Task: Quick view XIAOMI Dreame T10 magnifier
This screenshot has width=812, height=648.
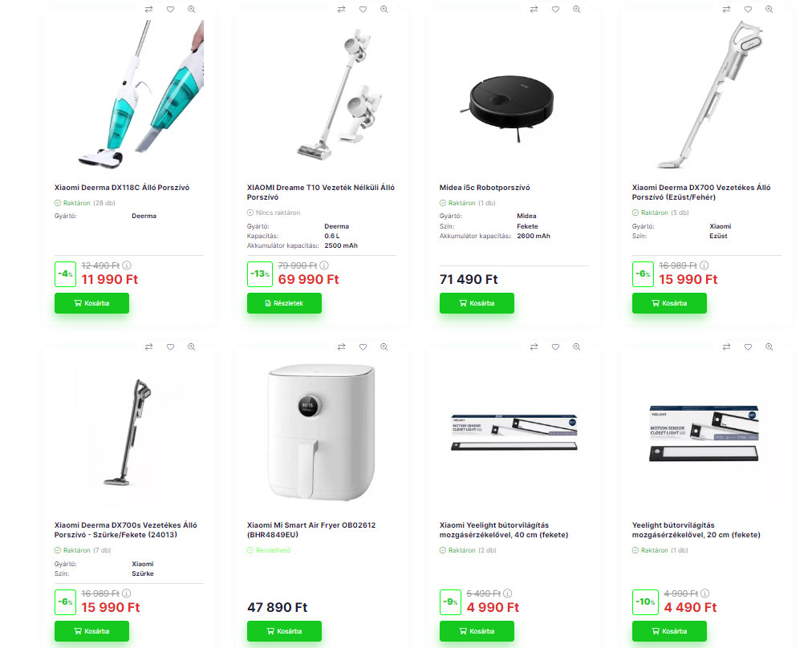Action: point(384,10)
